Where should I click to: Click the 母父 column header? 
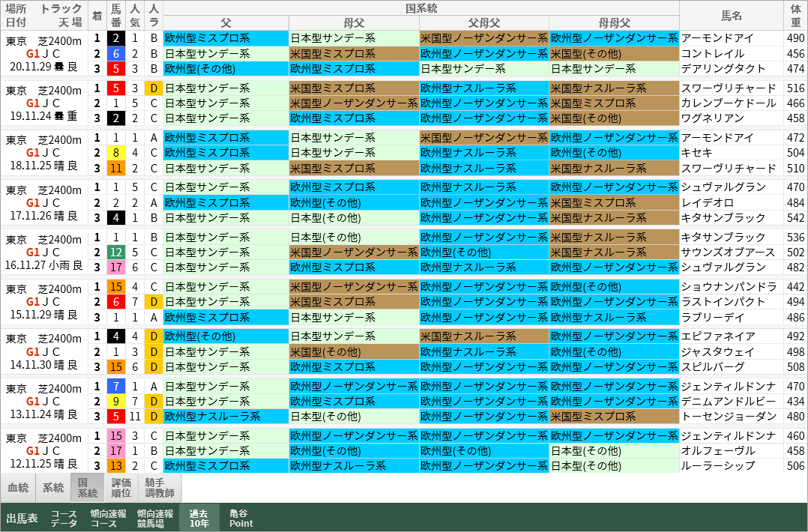point(355,22)
